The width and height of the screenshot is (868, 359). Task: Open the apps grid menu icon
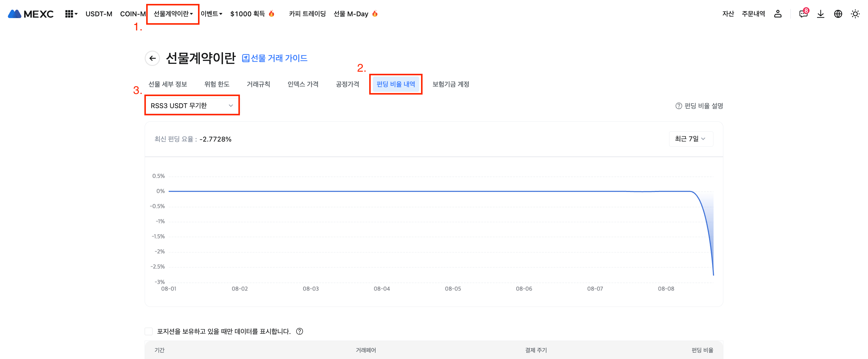[69, 14]
